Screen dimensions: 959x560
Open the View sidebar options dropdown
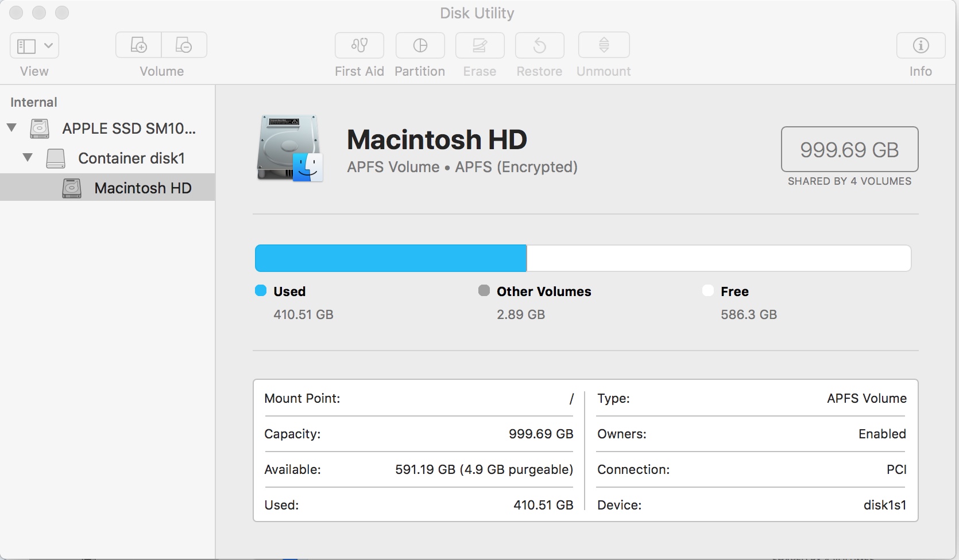point(34,45)
